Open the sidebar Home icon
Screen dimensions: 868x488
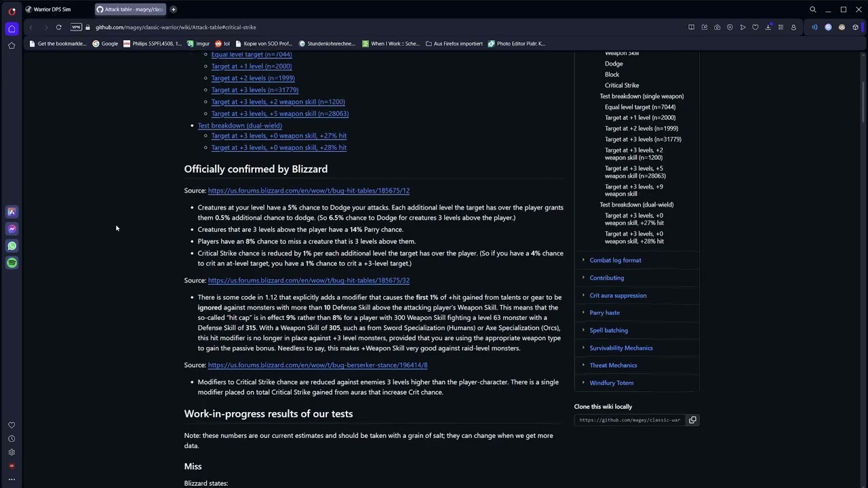[x=12, y=28]
